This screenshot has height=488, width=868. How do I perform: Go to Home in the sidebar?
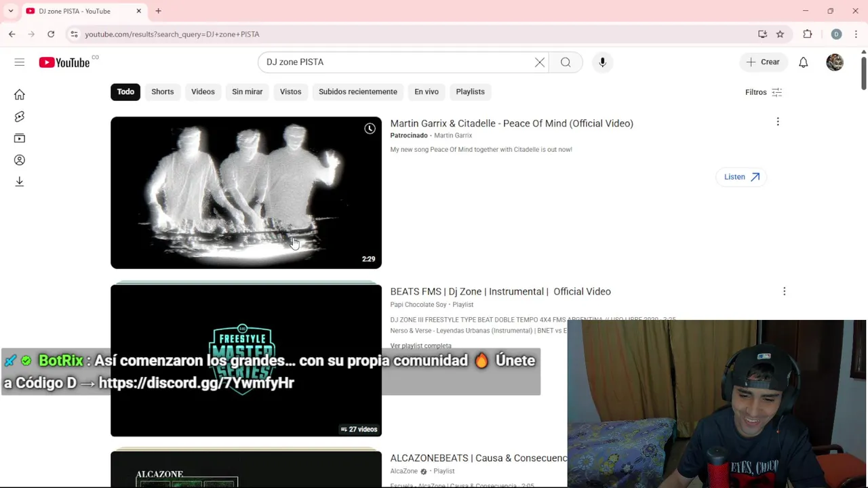click(x=20, y=95)
